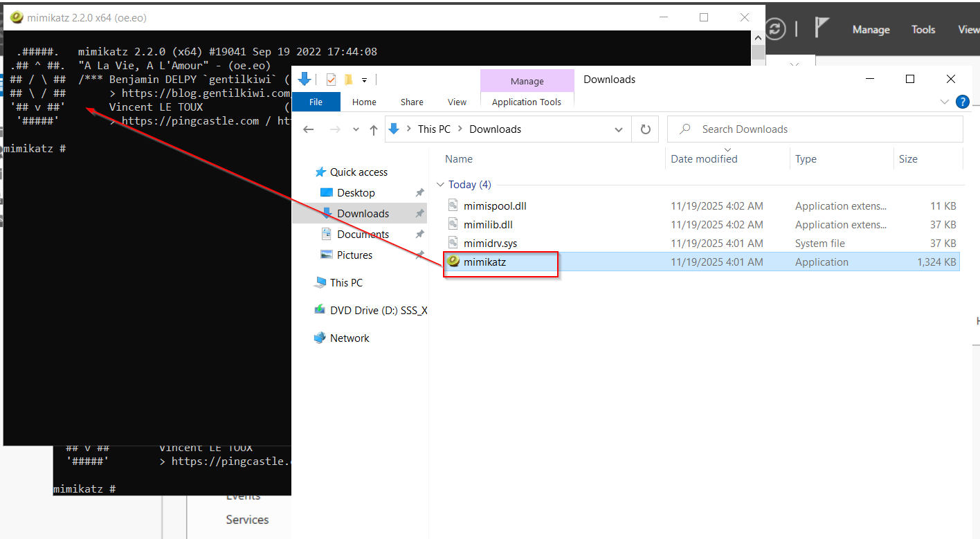Open the Customize Quick Access Toolbar dropdown
Image resolution: width=980 pixels, height=539 pixels.
point(364,80)
